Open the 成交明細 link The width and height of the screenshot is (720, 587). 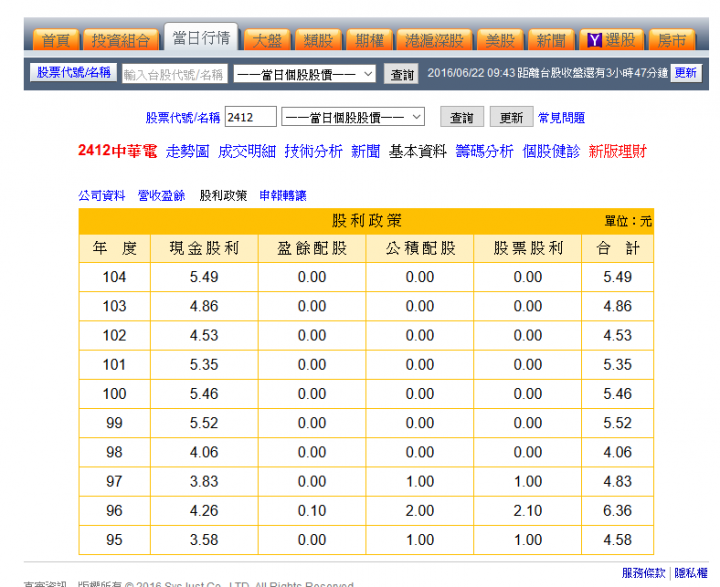(x=247, y=151)
